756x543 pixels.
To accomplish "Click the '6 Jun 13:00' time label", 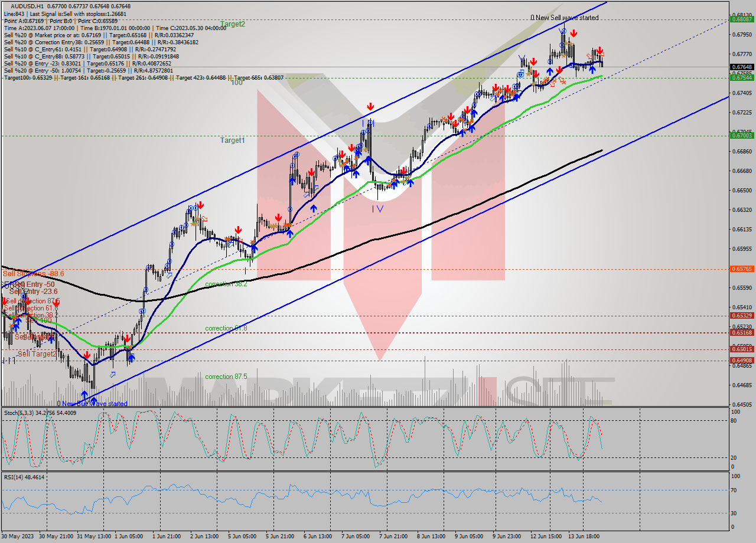I will coord(319,537).
